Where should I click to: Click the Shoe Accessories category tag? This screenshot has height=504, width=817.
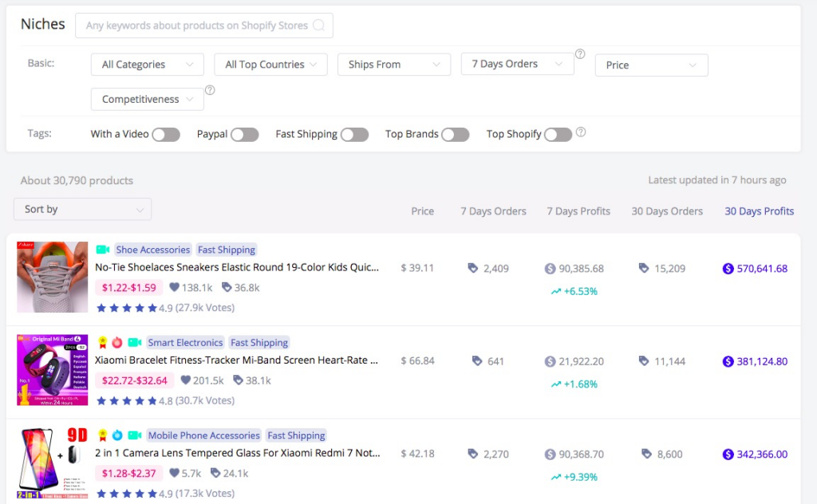coord(152,250)
